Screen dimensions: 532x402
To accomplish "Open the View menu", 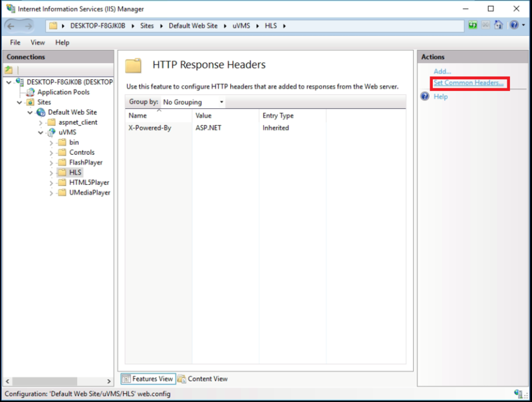I will click(x=37, y=43).
